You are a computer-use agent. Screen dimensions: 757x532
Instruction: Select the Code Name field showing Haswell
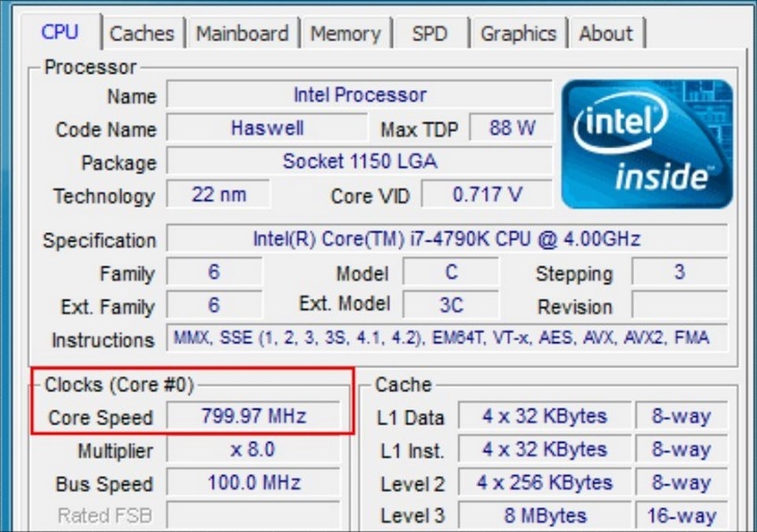(268, 128)
